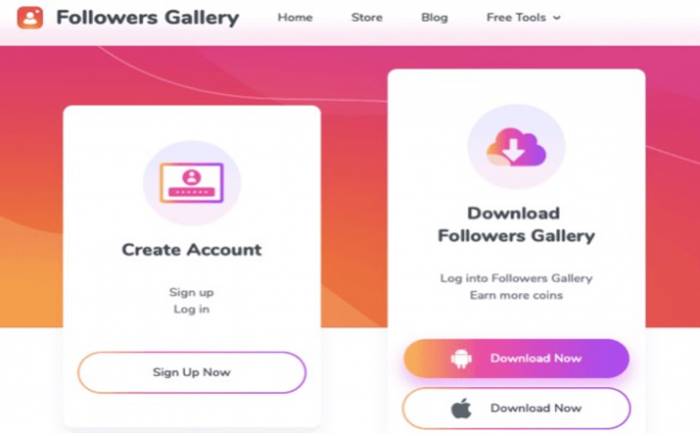Go to the Store page
Screen dimensions: 700x436
click(367, 17)
